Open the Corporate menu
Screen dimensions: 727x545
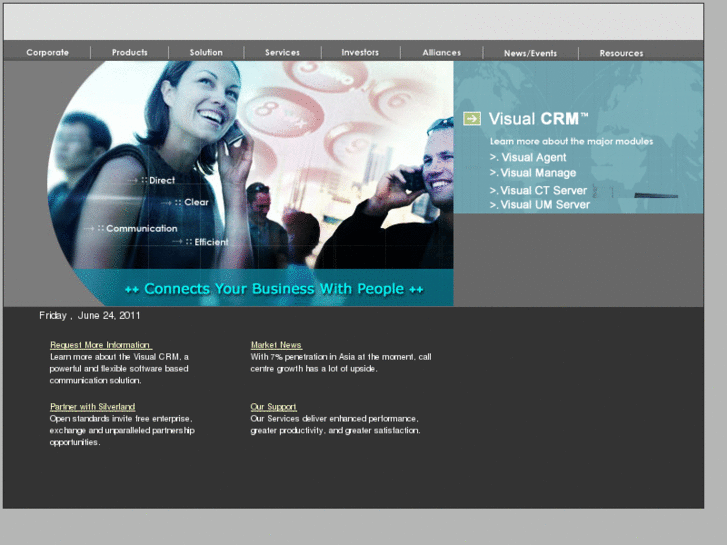pos(47,52)
